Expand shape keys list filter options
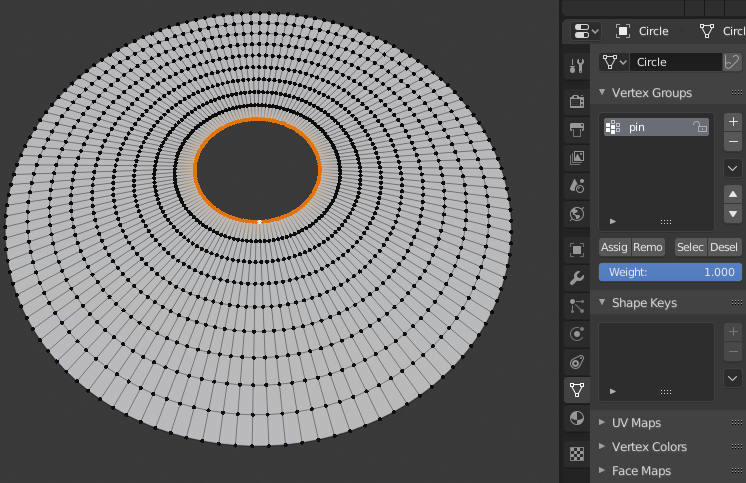The height and width of the screenshot is (483, 746). pyautogui.click(x=613, y=392)
